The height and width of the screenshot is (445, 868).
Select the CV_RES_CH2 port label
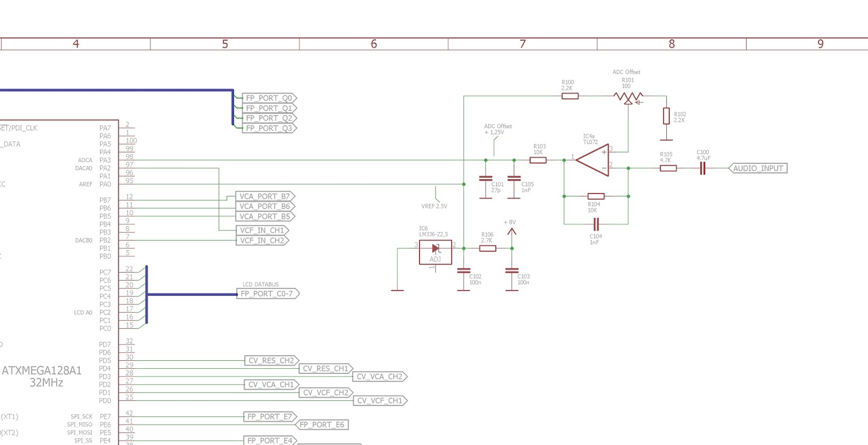point(271,361)
